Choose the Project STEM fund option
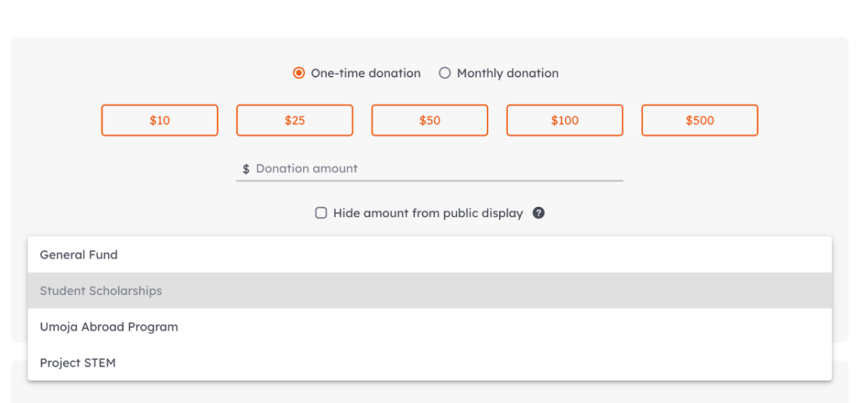The image size is (868, 403). point(77,363)
